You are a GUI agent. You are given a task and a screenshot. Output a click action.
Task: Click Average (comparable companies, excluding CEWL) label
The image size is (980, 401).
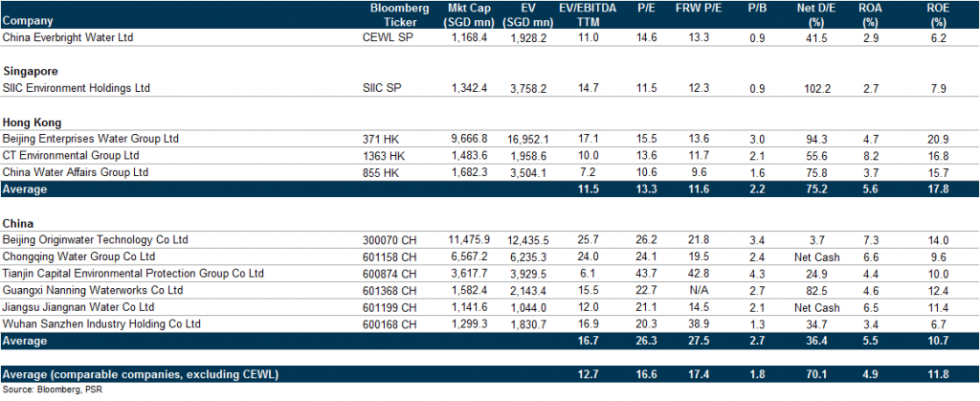(x=141, y=374)
